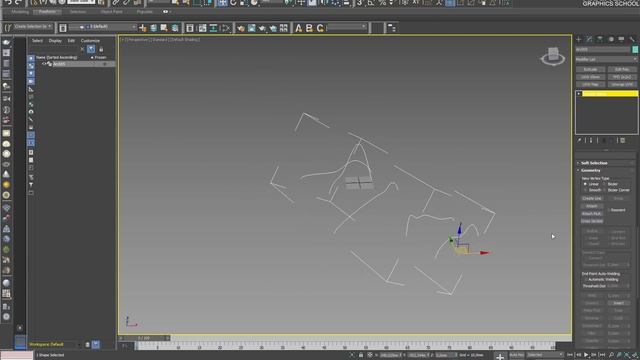Open the Display menu in Scene Explorer
Image resolution: width=640 pixels, height=360 pixels.
tap(55, 41)
